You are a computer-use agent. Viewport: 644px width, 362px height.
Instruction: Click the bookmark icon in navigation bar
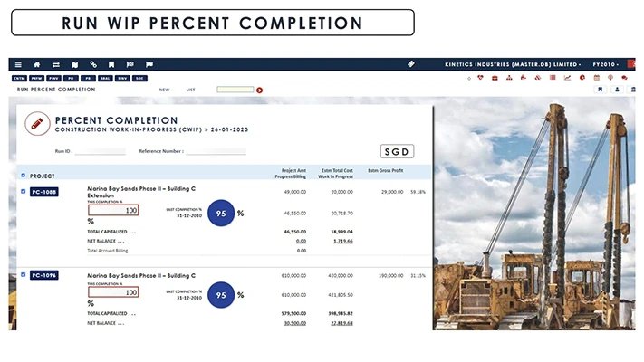pyautogui.click(x=111, y=64)
